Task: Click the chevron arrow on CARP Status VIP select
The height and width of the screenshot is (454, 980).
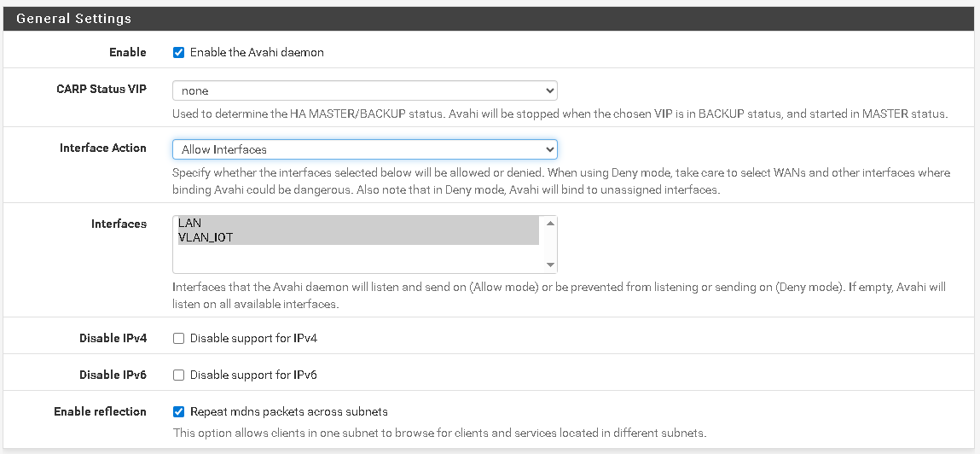Action: (549, 90)
